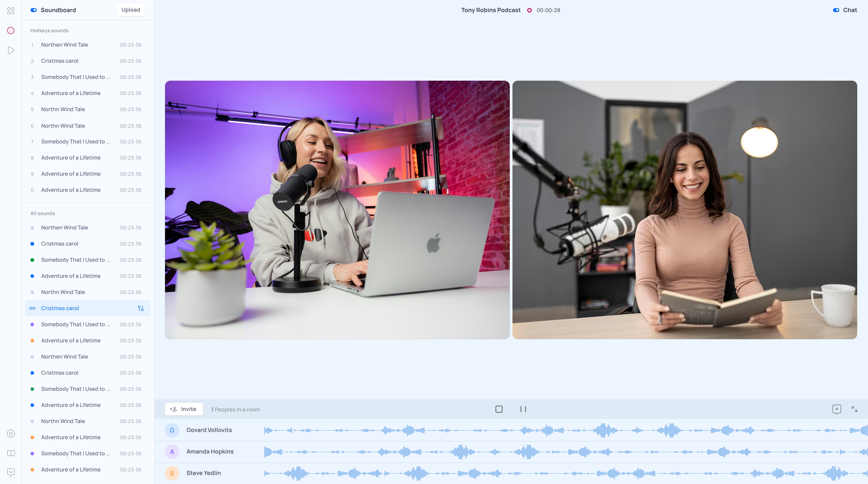Click the Invite button
Screen dimensions: 868x484
point(184,409)
